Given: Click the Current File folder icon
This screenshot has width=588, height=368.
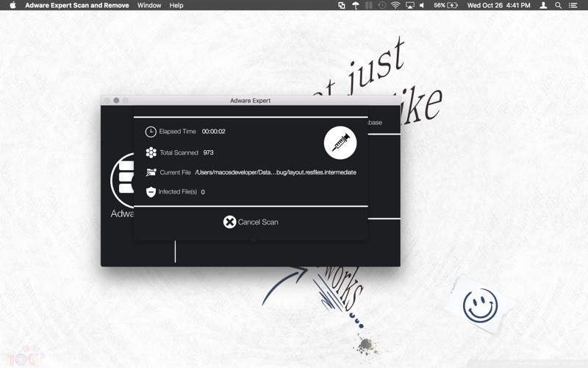Looking at the screenshot, I should click(x=151, y=172).
